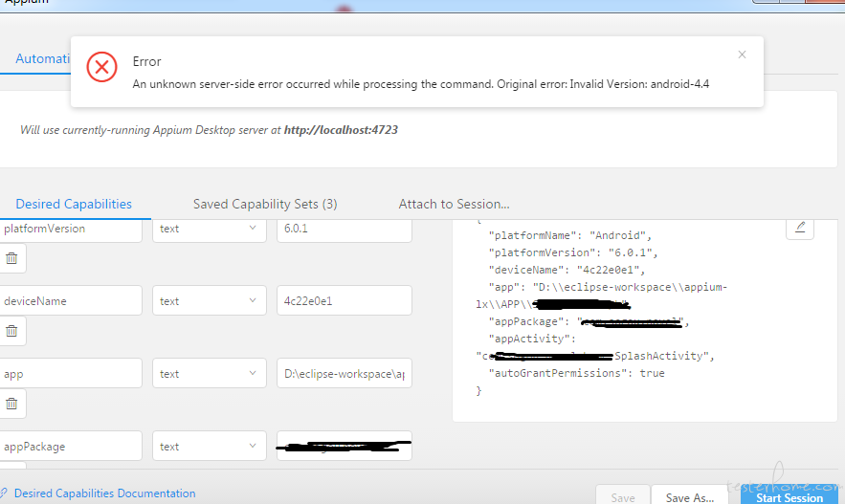Click the app name field
This screenshot has width=845, height=504.
click(71, 373)
